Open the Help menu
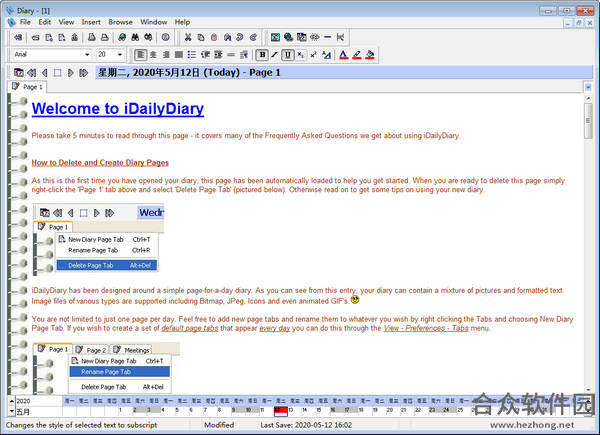This screenshot has width=600, height=435. pos(182,22)
